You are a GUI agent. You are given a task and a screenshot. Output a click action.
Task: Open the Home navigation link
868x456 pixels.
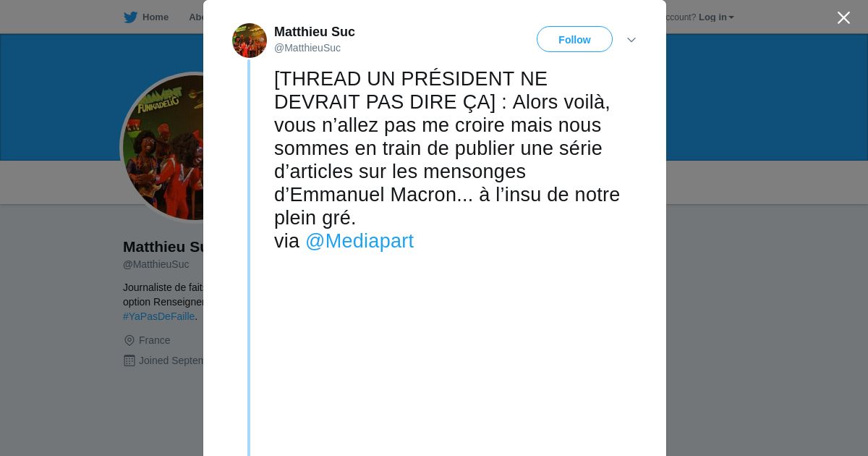(155, 17)
